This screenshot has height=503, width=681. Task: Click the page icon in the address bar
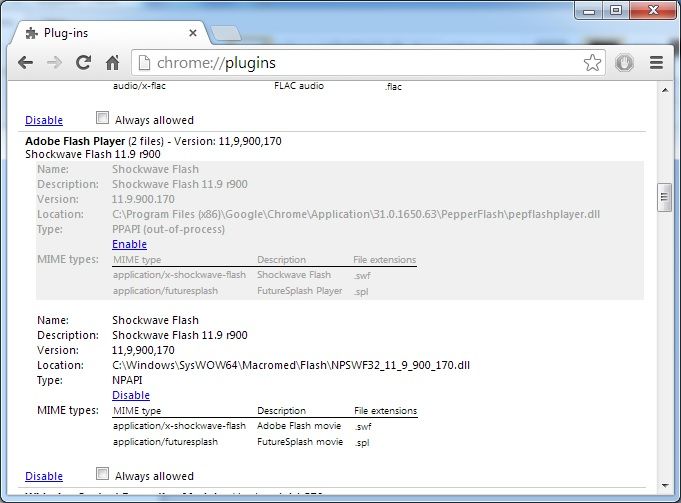click(144, 63)
